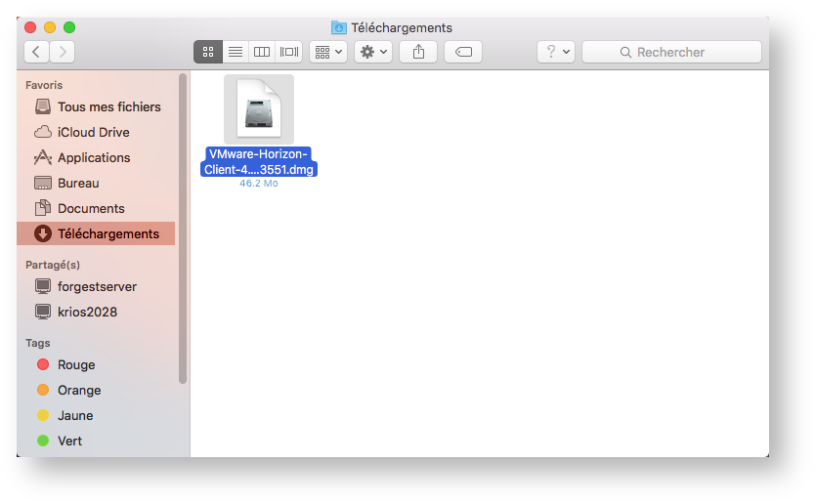The height and width of the screenshot is (504, 816).
Task: Select shared computer krios2028
Action: click(x=98, y=313)
